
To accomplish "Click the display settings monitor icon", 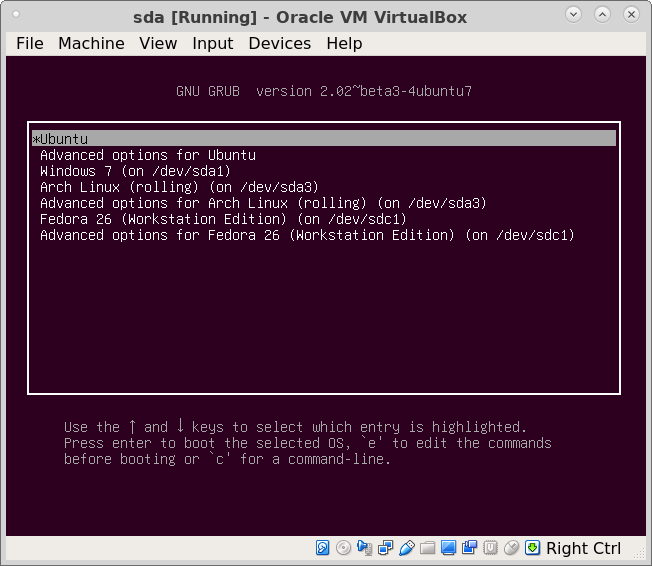I will click(x=448, y=548).
